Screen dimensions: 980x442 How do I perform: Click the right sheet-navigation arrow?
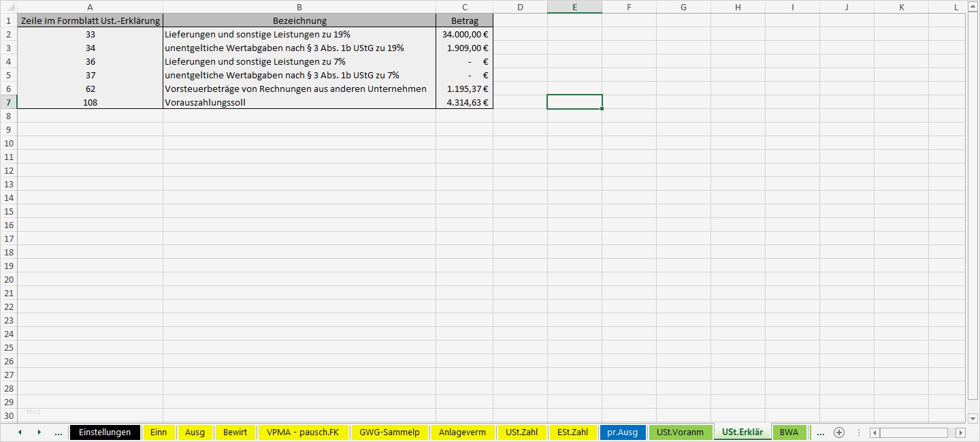pyautogui.click(x=38, y=432)
